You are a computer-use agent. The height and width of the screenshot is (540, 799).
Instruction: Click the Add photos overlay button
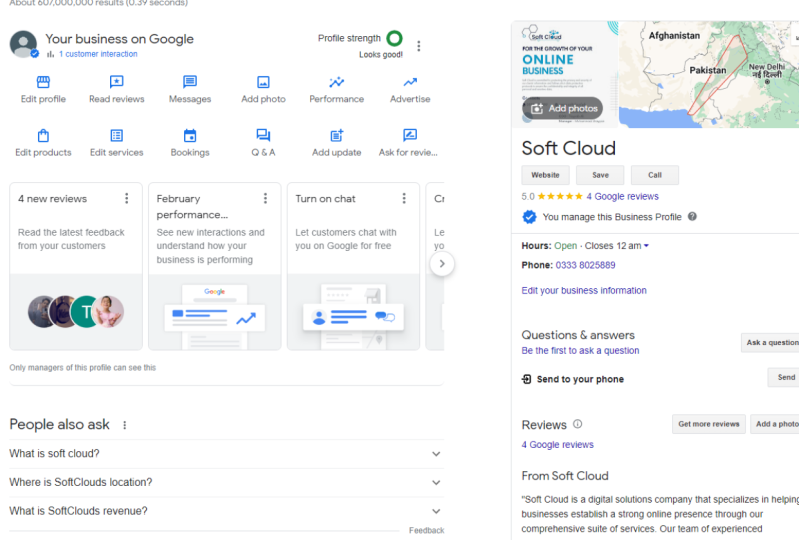[x=563, y=109]
